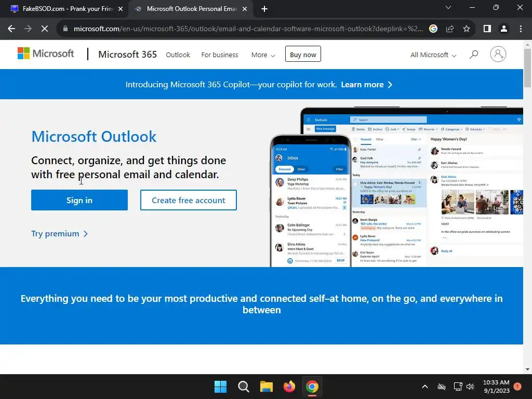This screenshot has width=532, height=399.
Task: Click the blue Sign in button
Action: coord(79,200)
